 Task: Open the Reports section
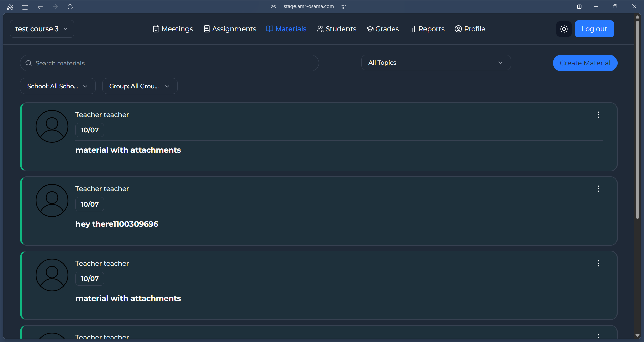427,29
